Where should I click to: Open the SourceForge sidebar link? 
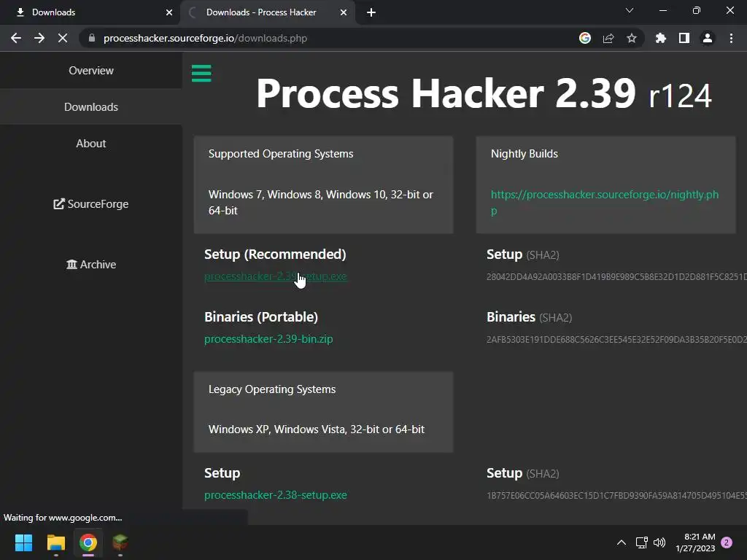(x=91, y=204)
